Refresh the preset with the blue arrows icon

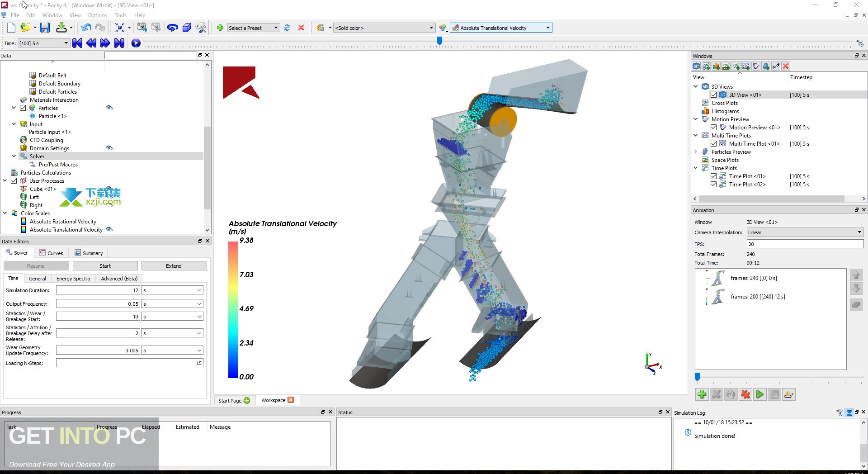click(x=287, y=28)
